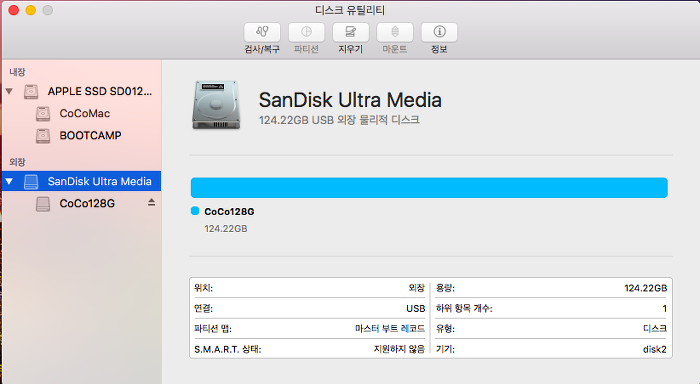The image size is (700, 384).
Task: Select the CoCo128G volume row
Action: [x=81, y=204]
